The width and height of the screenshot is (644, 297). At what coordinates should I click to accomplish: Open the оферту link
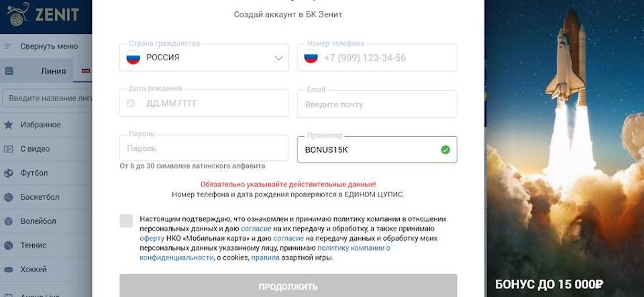[x=152, y=239]
